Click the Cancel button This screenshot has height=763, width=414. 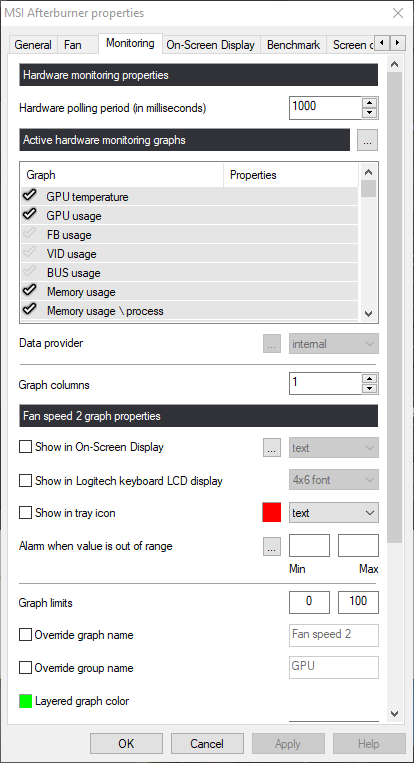click(x=207, y=744)
